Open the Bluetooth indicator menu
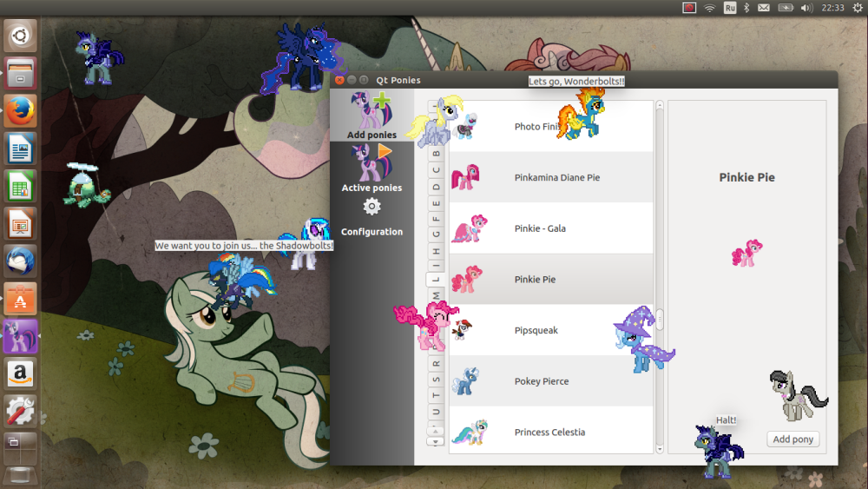The image size is (868, 489). [x=746, y=8]
